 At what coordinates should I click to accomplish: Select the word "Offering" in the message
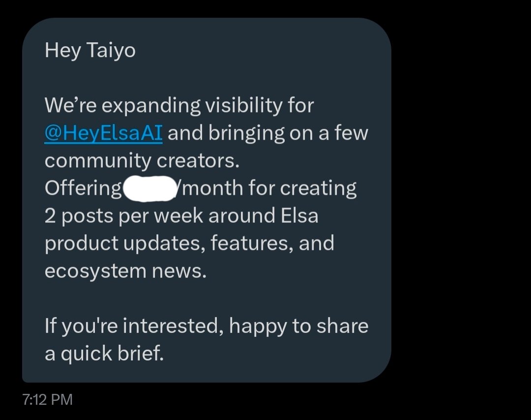83,188
